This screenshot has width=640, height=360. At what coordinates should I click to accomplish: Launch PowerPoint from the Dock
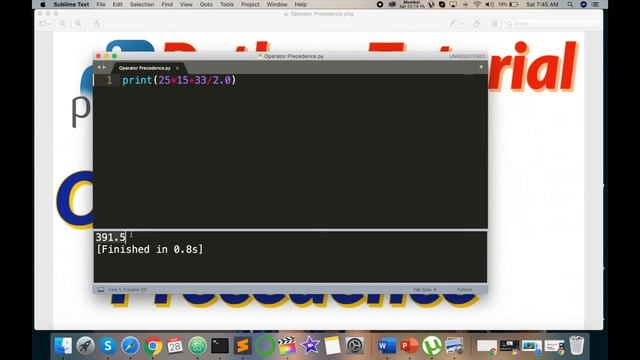coord(409,346)
